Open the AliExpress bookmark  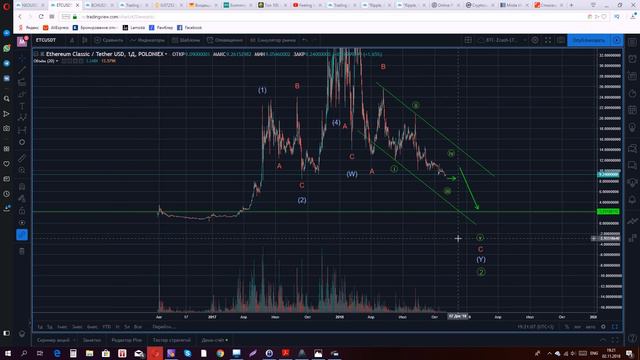click(56, 28)
